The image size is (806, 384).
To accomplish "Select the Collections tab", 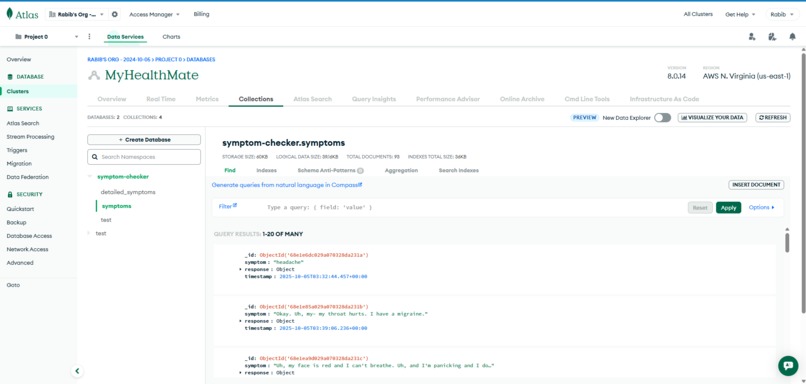I will [x=256, y=99].
